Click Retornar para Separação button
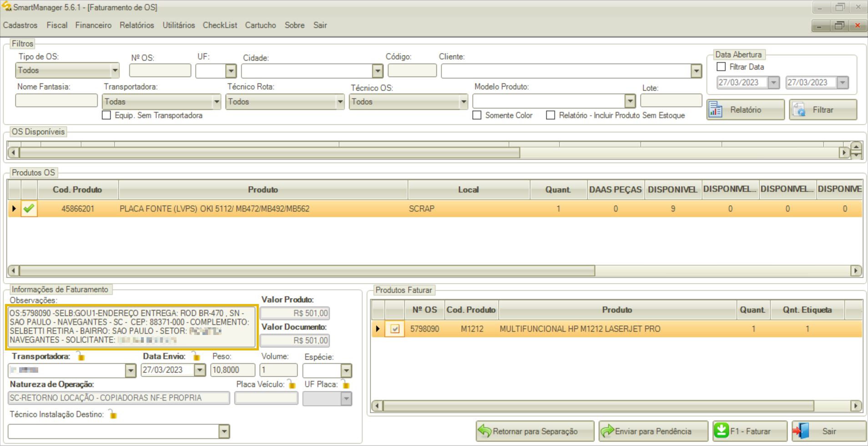Image resolution: width=868 pixels, height=446 pixels. pyautogui.click(x=535, y=431)
